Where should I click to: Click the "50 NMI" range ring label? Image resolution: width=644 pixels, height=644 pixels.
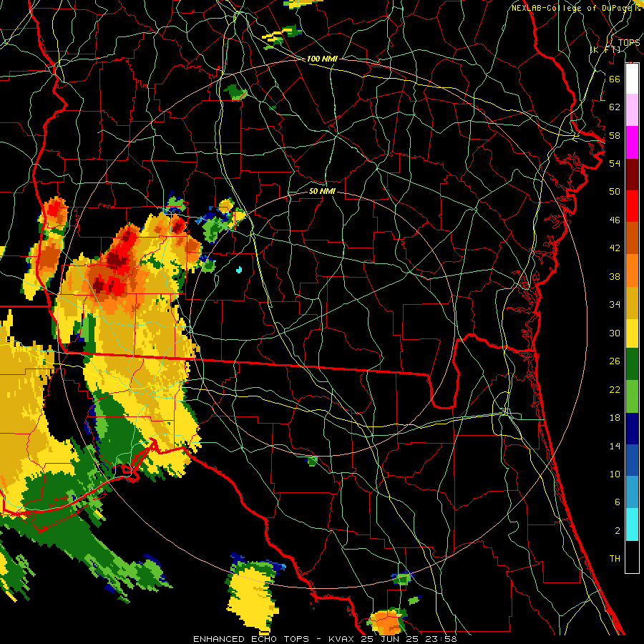coord(322,191)
